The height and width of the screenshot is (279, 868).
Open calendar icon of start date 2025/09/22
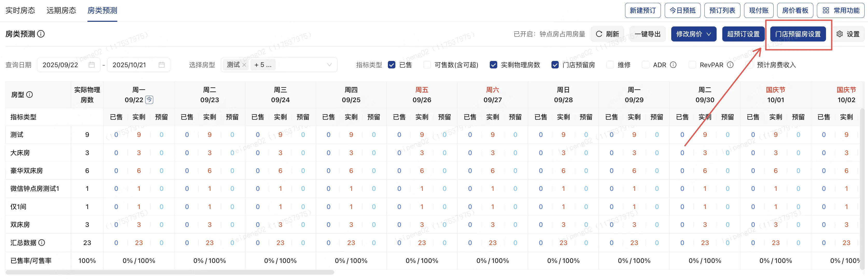click(x=92, y=65)
